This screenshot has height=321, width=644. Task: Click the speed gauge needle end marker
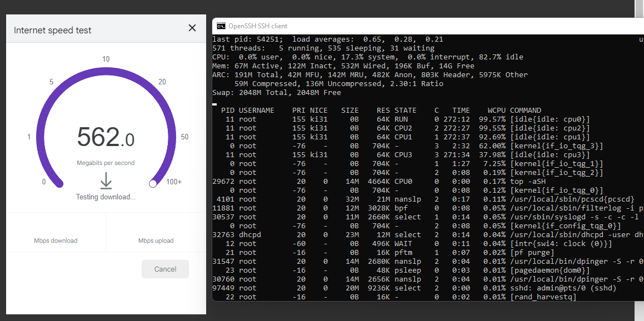click(153, 183)
